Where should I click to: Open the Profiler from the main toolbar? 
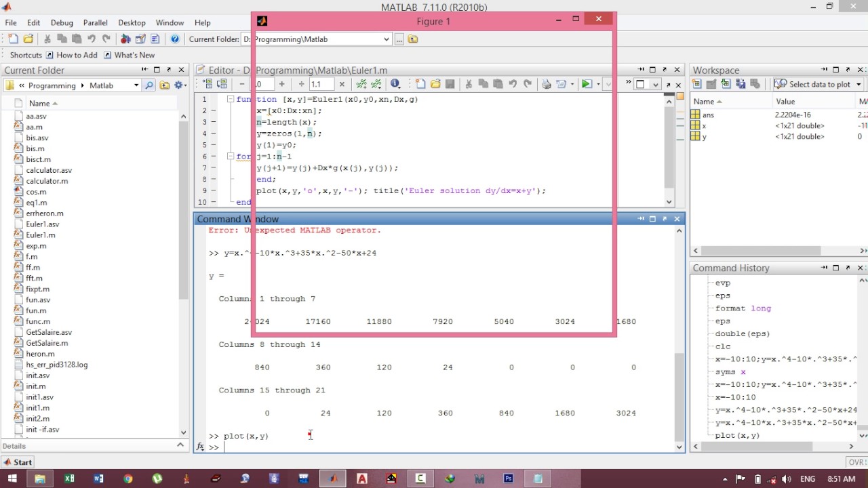point(155,39)
